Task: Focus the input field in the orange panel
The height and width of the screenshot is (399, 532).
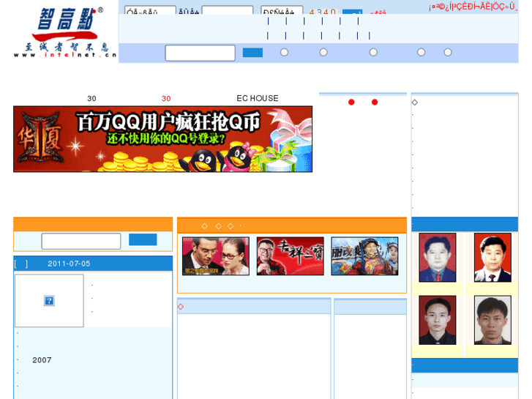Action: [x=81, y=241]
